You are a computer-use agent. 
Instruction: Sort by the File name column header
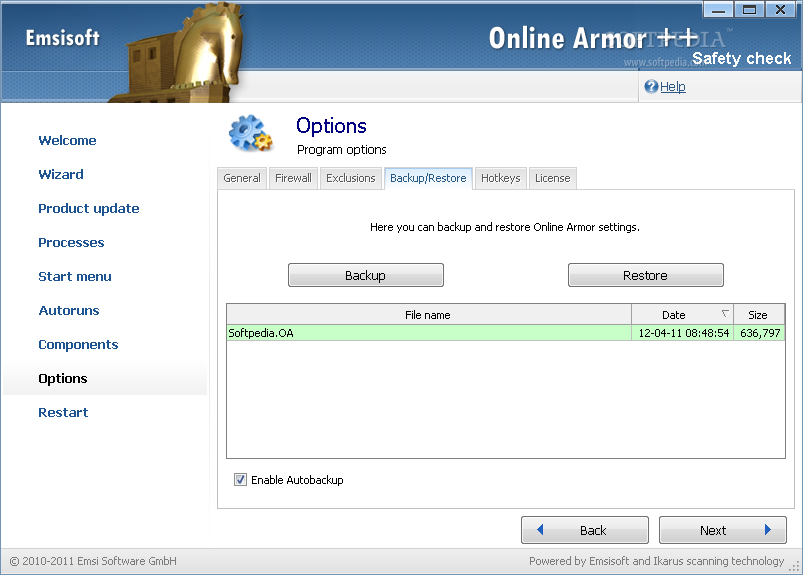pyautogui.click(x=429, y=314)
